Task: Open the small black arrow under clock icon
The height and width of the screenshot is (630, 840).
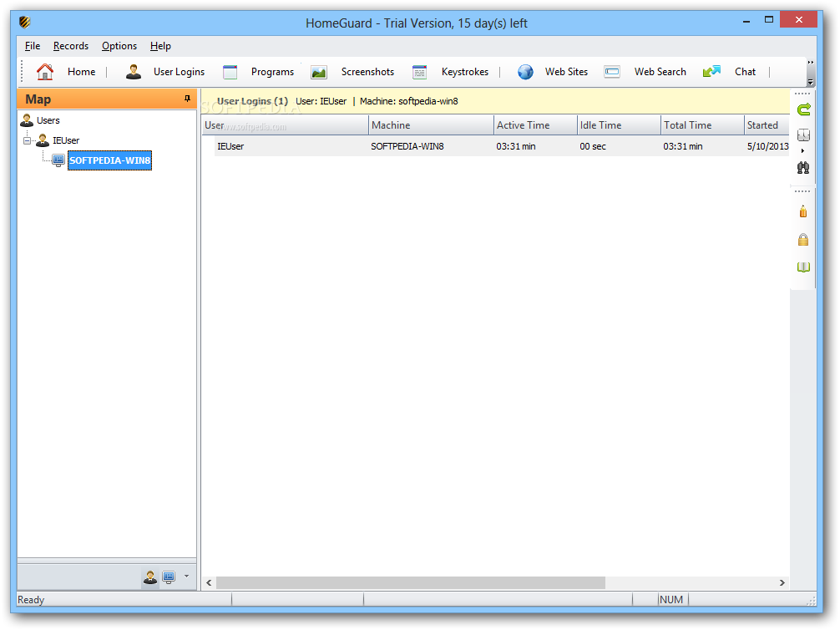Action: pos(802,150)
